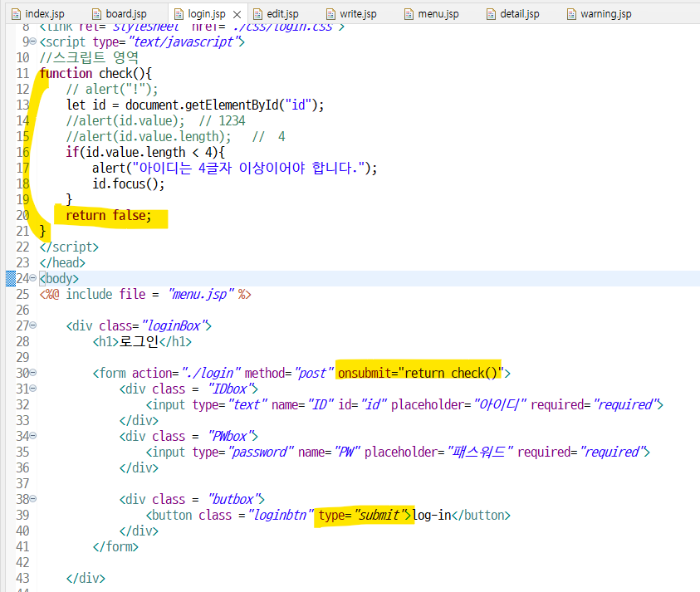Collapse the loginBox div at line 27

(33, 325)
